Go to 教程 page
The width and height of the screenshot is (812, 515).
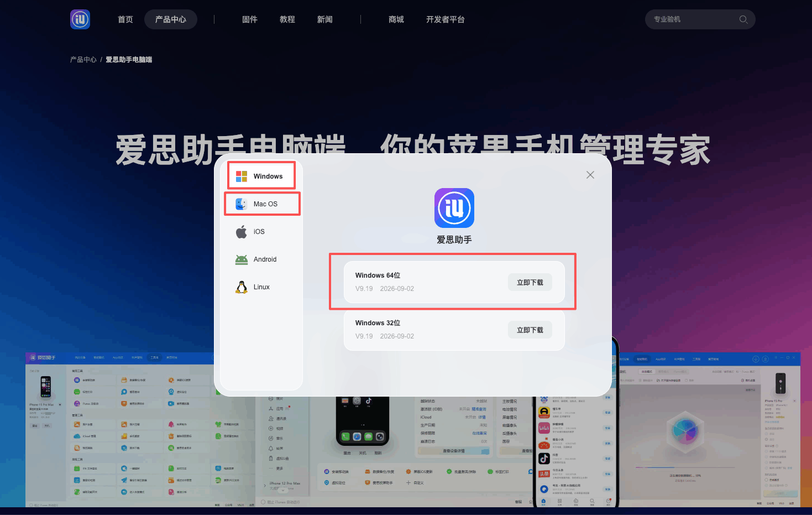coord(287,19)
